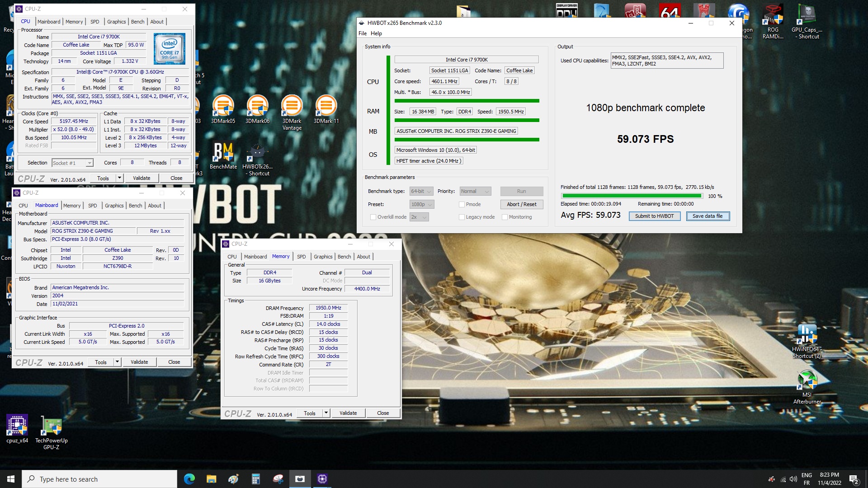Enable the Overkill mode checkbox
Viewport: 868px width, 488px height.
[373, 217]
